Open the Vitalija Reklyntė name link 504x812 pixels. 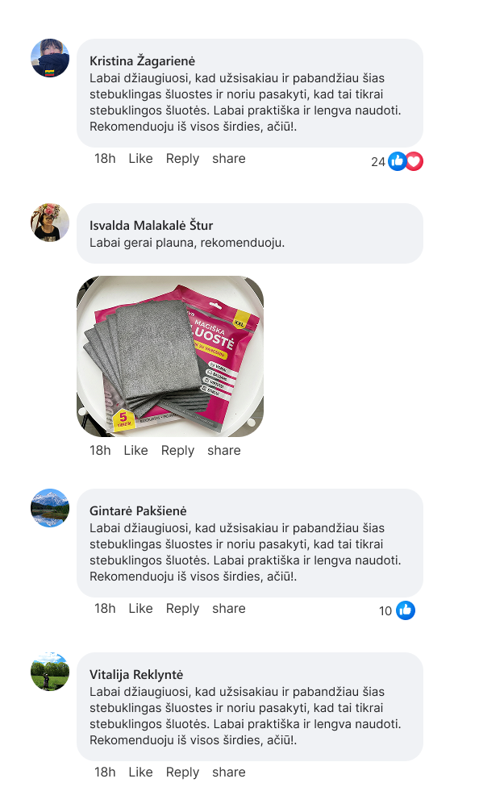(136, 675)
